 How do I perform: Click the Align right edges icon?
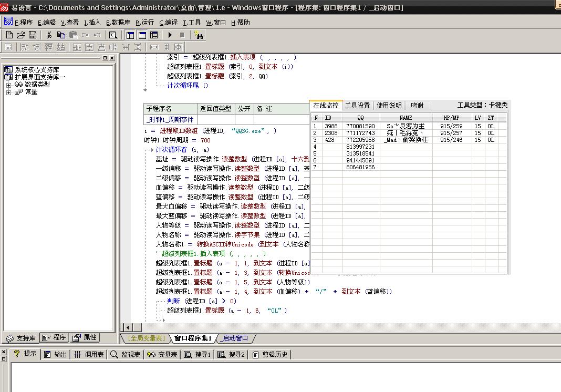click(x=36, y=47)
